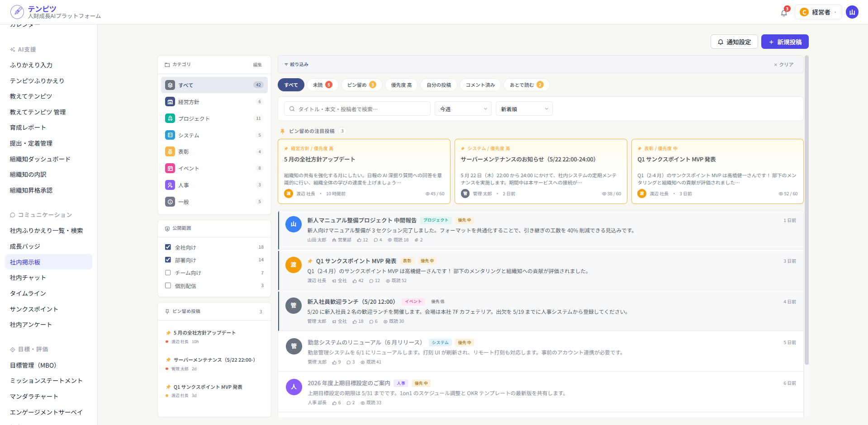The width and height of the screenshot is (868, 425).
Task: Check the チーム向け checkbox
Action: [x=168, y=273]
